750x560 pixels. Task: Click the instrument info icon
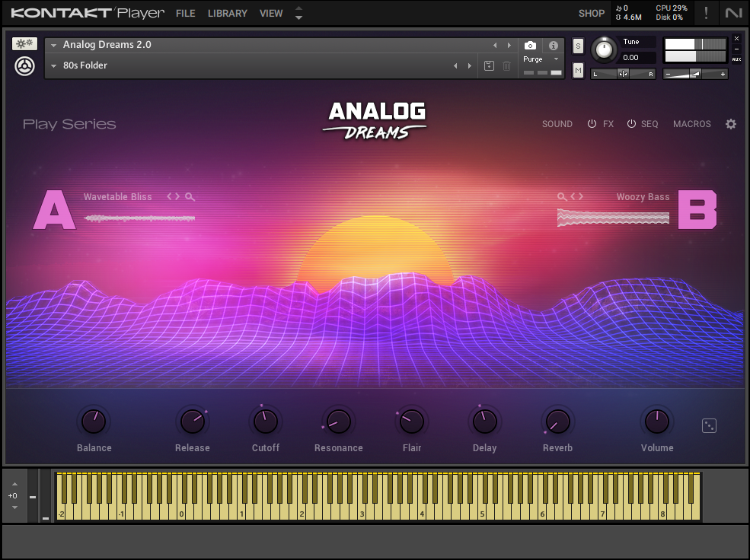pyautogui.click(x=554, y=46)
